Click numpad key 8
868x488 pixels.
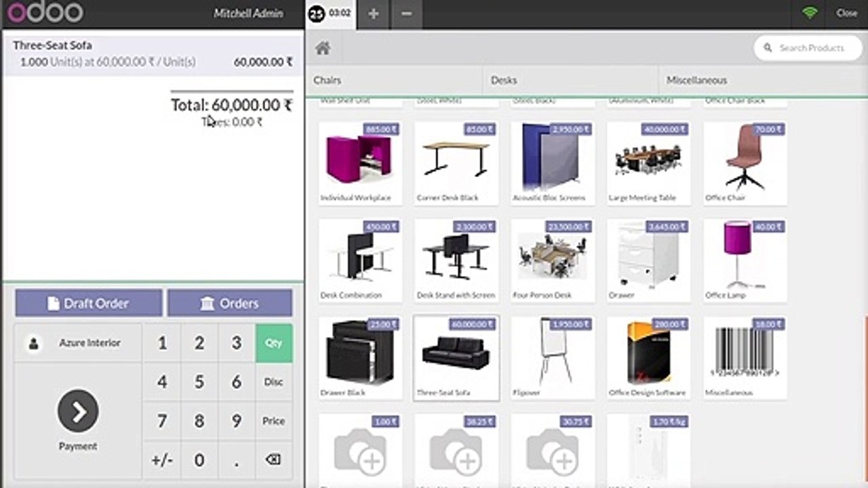click(x=199, y=421)
